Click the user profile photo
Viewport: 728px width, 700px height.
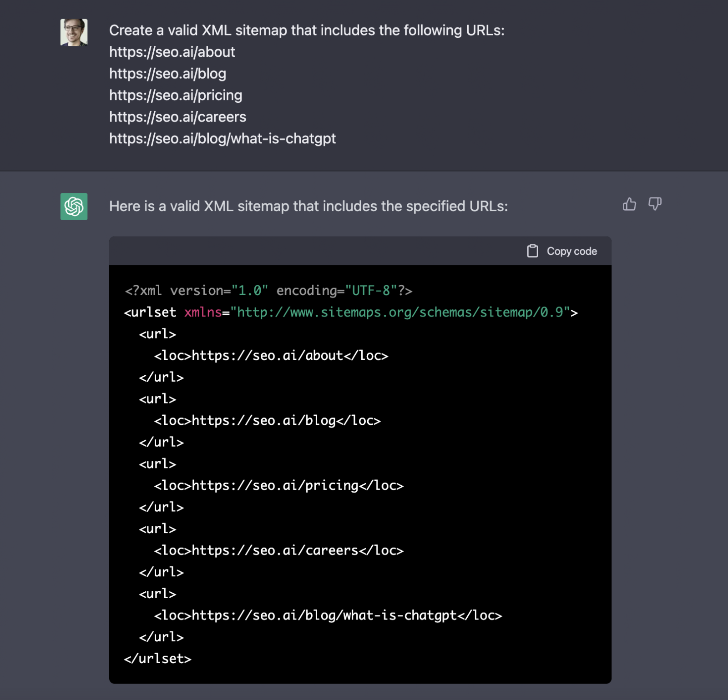coord(74,32)
